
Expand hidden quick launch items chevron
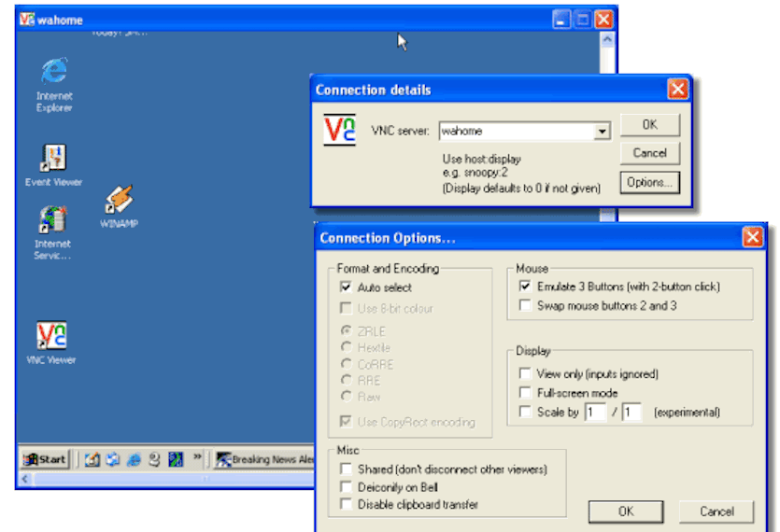click(x=197, y=456)
